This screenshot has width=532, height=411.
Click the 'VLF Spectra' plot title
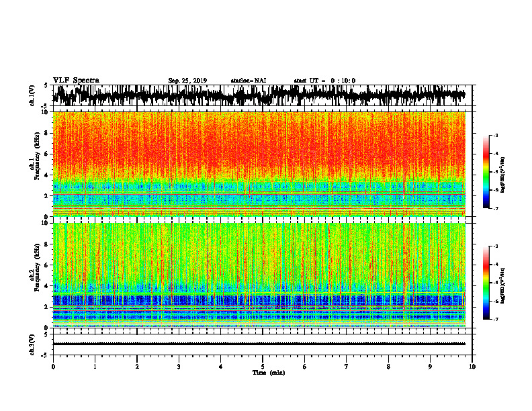[76, 81]
